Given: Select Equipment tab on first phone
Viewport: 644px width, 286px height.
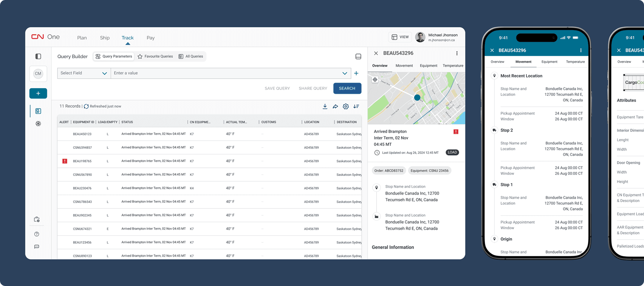Looking at the screenshot, I should pyautogui.click(x=549, y=62).
